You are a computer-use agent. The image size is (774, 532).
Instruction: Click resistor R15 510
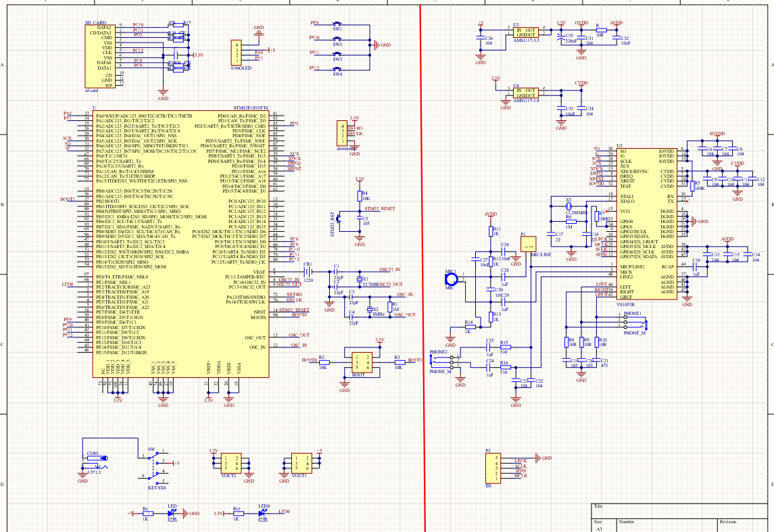[x=505, y=347]
